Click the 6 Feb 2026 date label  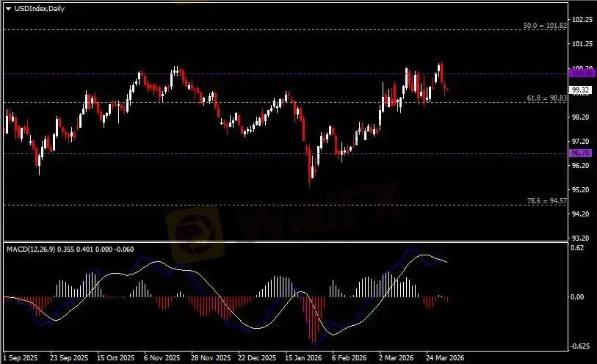[349, 358]
